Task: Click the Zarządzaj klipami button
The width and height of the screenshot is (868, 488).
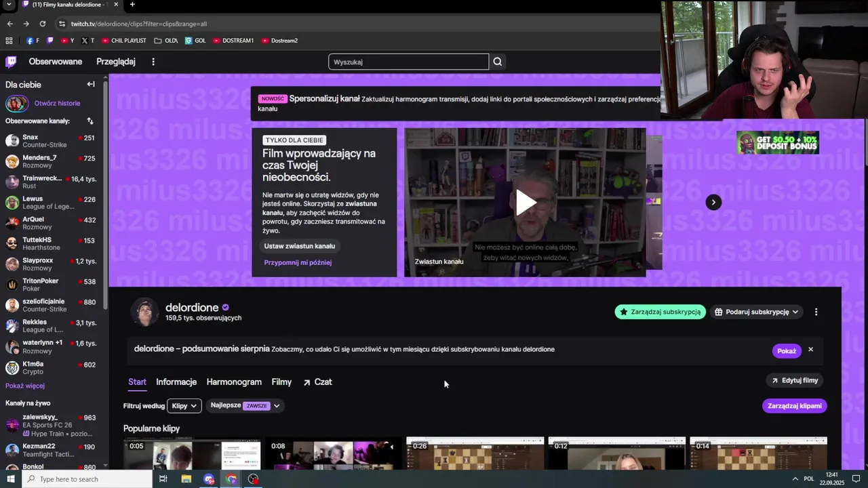Action: [x=795, y=406]
